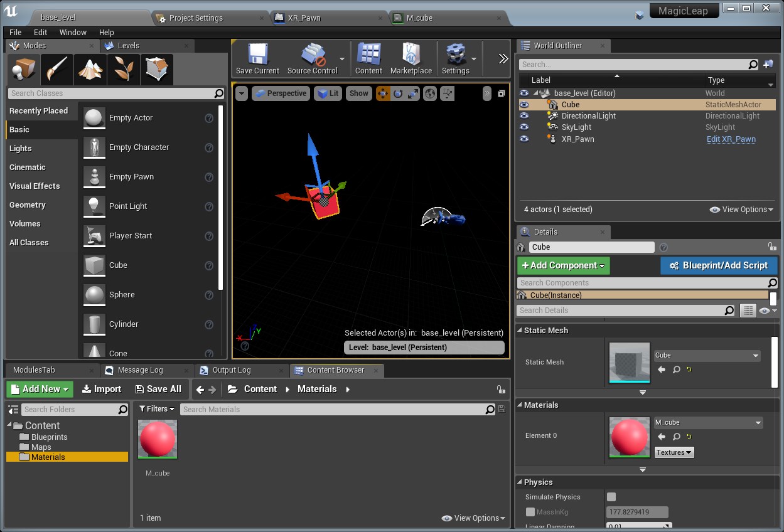Toggle the world coordinate system globe icon
Screen dimensions: 784x532
pyautogui.click(x=430, y=93)
